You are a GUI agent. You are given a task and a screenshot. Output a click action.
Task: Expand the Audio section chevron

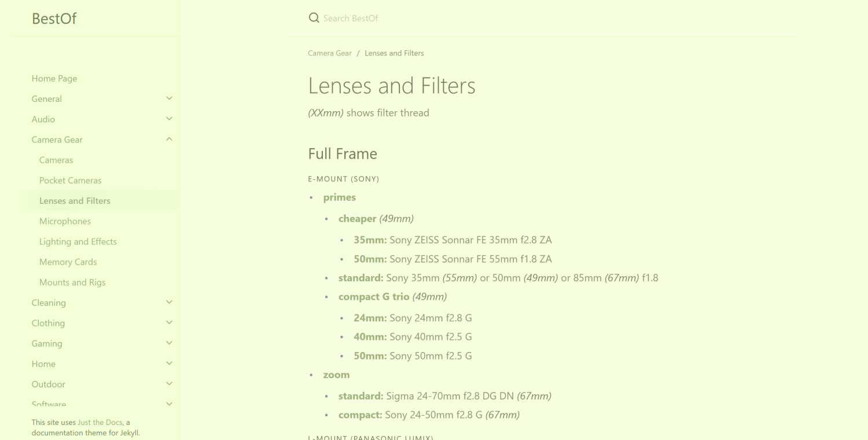click(169, 119)
